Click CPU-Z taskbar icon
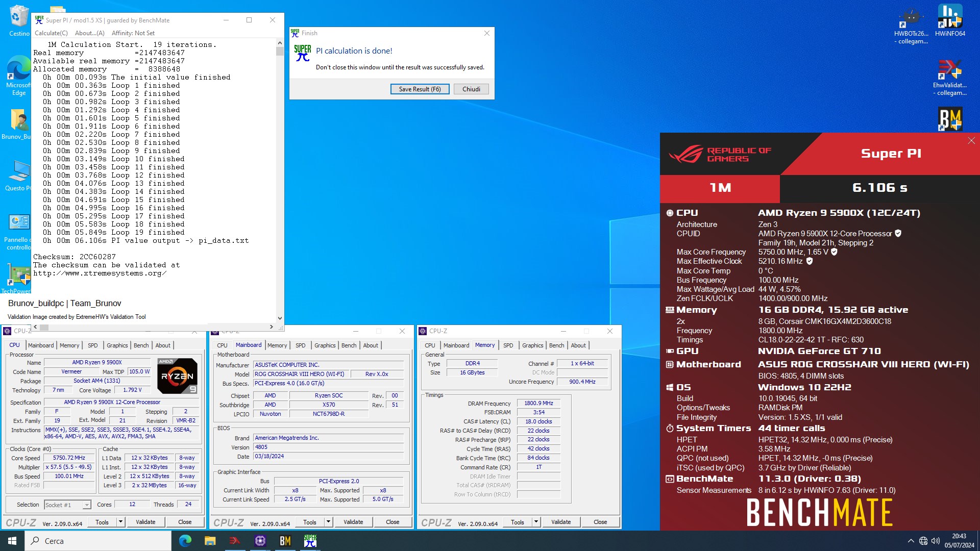The image size is (980, 551). click(x=260, y=541)
